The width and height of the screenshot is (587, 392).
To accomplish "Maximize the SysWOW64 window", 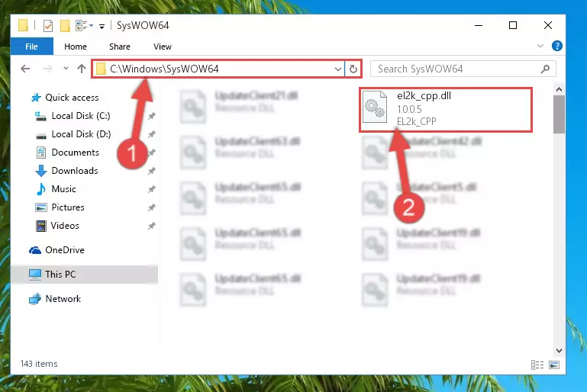I will [513, 25].
